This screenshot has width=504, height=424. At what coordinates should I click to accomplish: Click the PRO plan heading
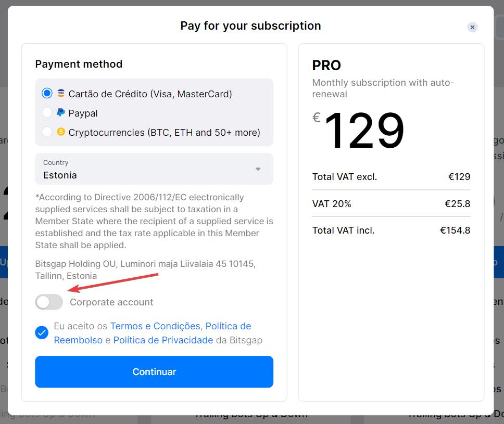[x=326, y=66]
